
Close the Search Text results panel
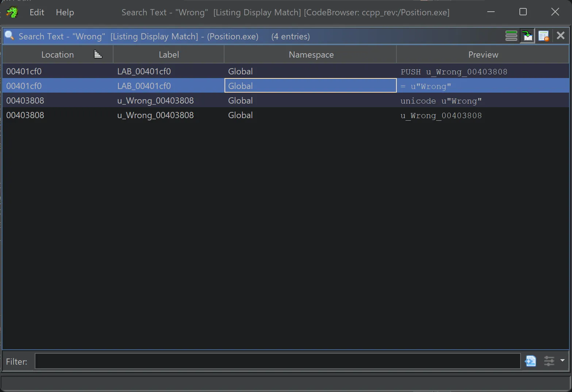pos(561,35)
